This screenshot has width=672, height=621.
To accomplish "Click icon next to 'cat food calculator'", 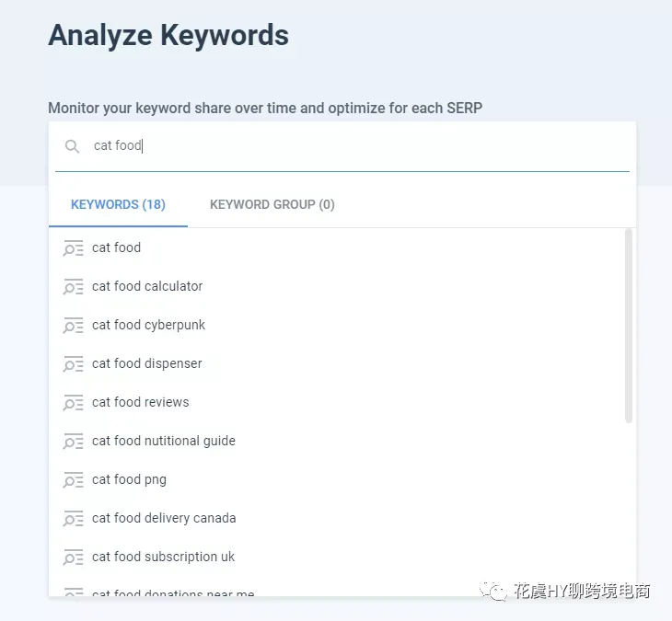I will coord(73,287).
